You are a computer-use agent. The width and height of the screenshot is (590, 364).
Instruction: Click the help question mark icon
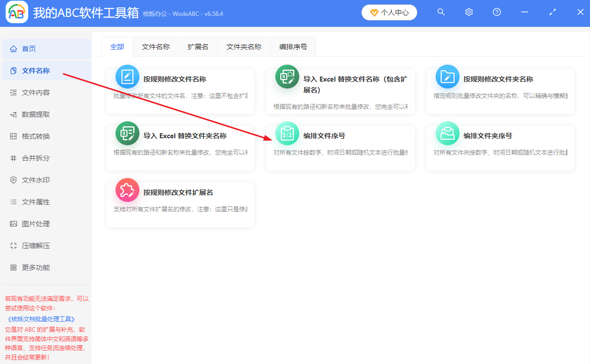(x=496, y=11)
